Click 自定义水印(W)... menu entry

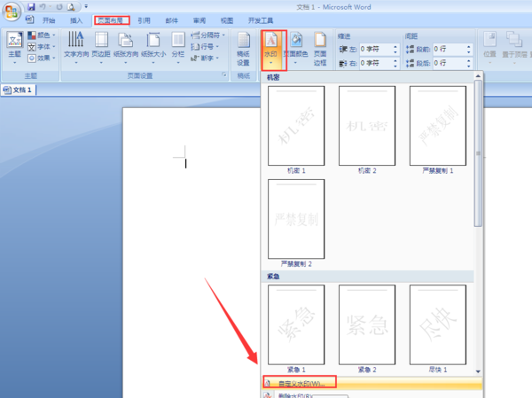point(372,384)
